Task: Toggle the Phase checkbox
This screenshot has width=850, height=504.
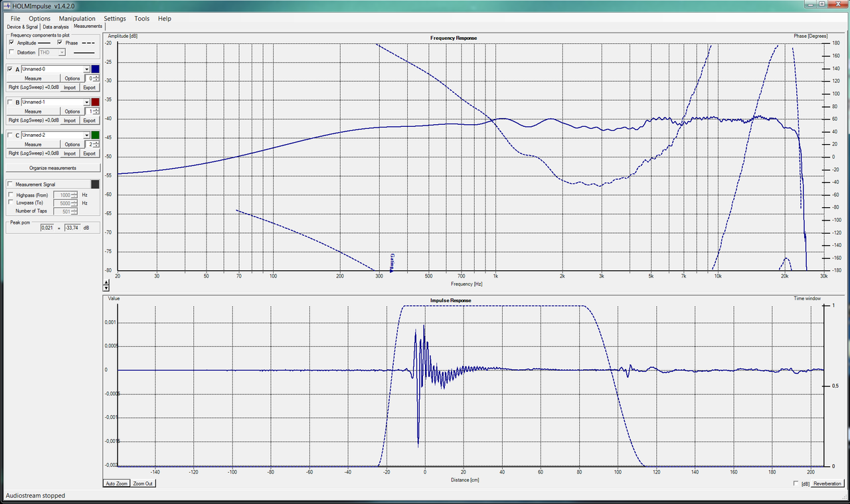Action: [60, 42]
